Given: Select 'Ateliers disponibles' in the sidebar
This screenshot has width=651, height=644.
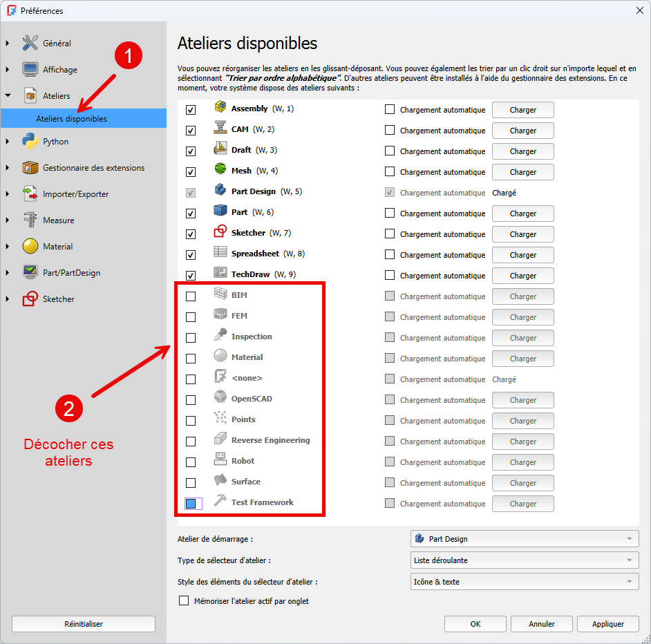Looking at the screenshot, I should pyautogui.click(x=71, y=119).
